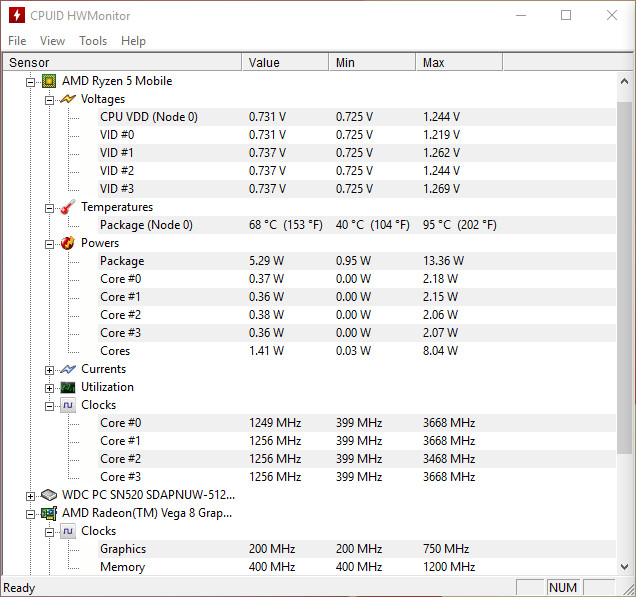Click the Value column header
The image size is (636, 597).
pos(285,62)
